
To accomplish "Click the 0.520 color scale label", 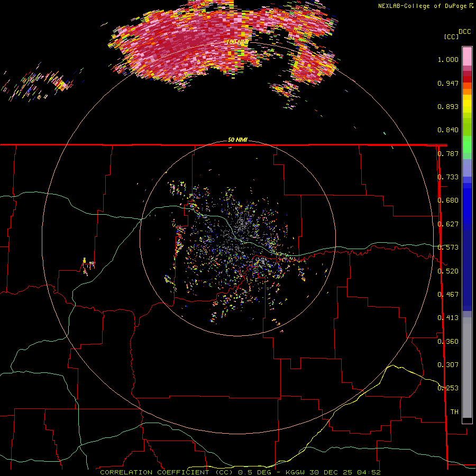I will pyautogui.click(x=448, y=271).
